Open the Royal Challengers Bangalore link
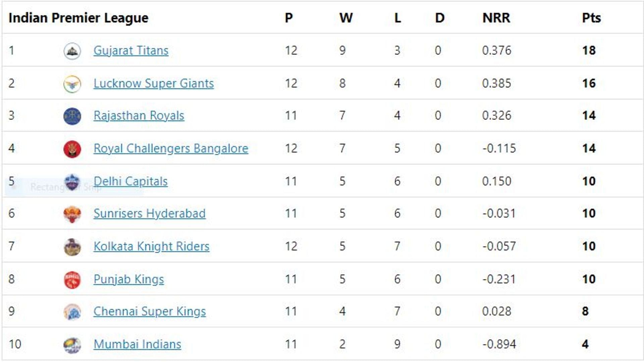The height and width of the screenshot is (362, 644). (171, 148)
